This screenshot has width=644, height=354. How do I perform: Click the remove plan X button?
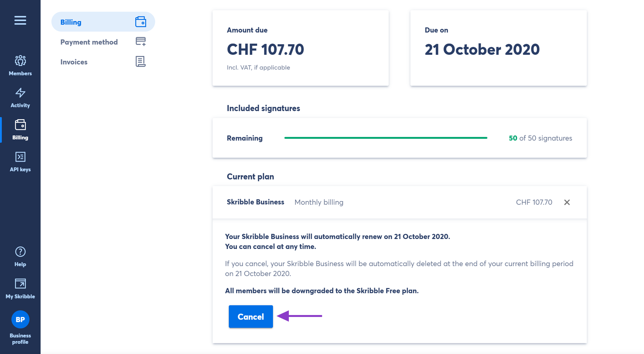[567, 202]
